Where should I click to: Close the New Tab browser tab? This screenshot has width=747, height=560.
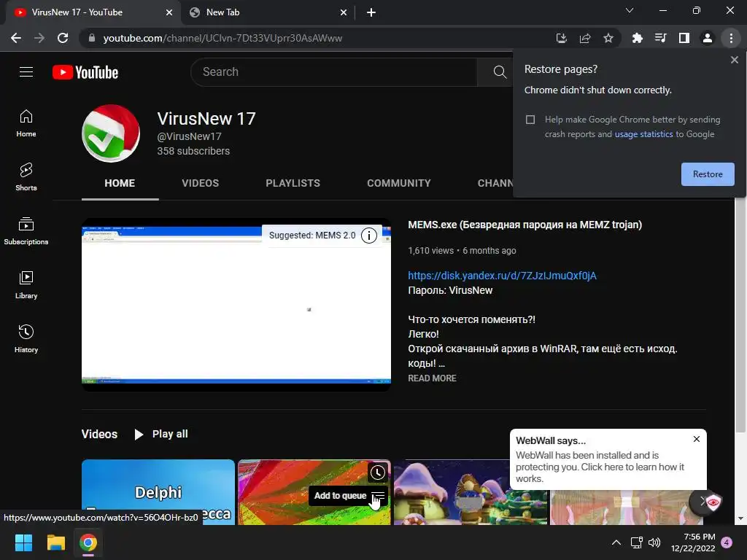click(344, 12)
